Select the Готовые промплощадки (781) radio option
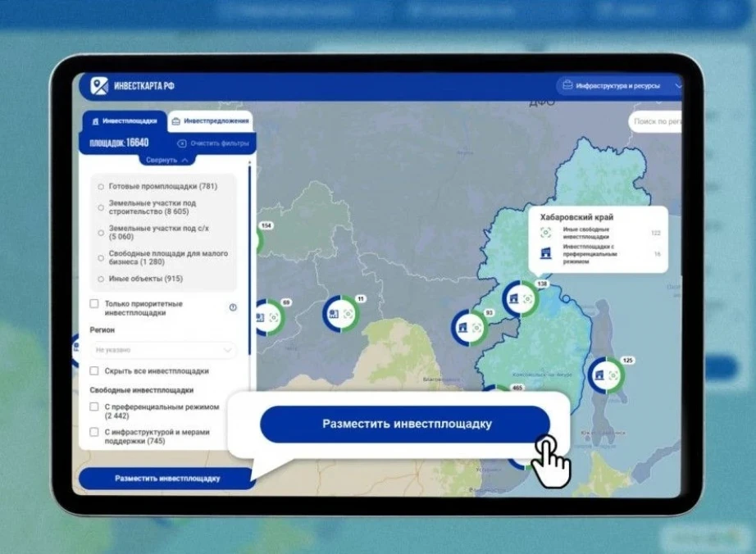The height and width of the screenshot is (554, 756). point(101,186)
